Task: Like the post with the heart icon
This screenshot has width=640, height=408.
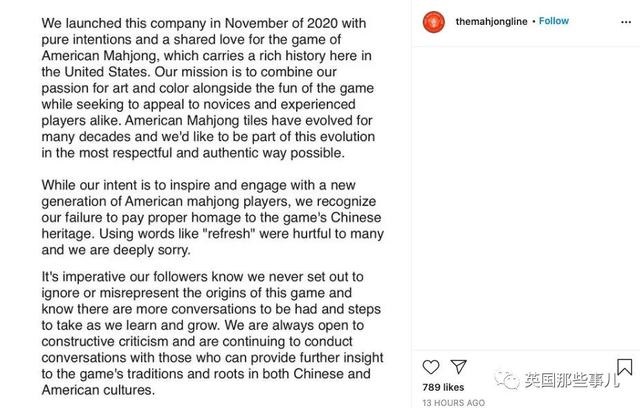Action: point(431,365)
